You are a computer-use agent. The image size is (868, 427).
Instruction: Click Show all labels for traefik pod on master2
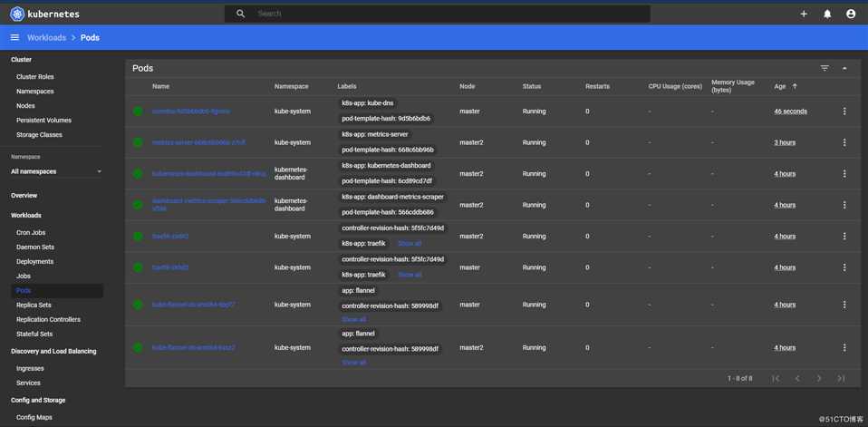point(410,244)
